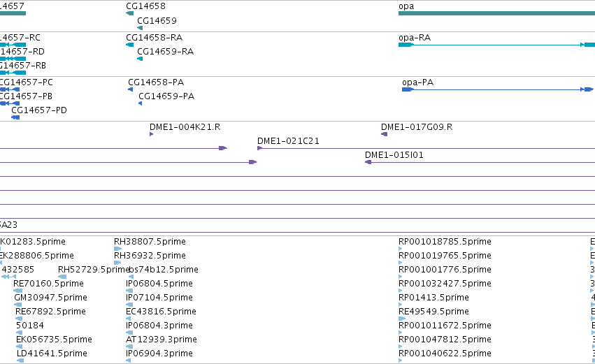The image size is (595, 364).
Task: Click the CG14658 gene label
Action: (145, 6)
